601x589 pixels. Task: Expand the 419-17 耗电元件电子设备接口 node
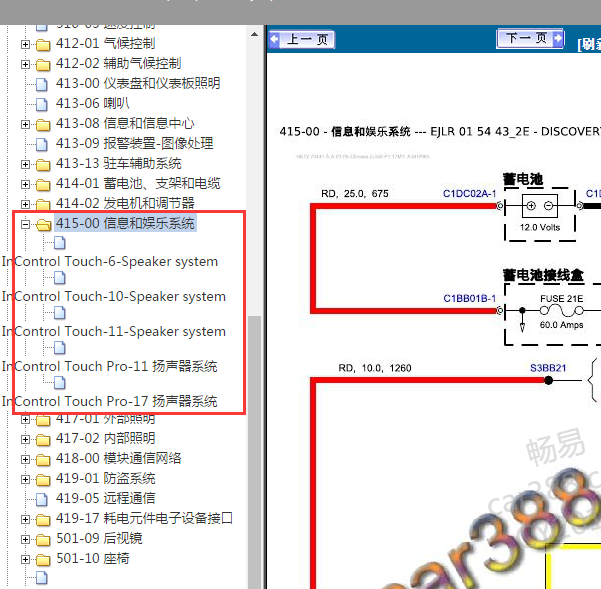[25, 519]
